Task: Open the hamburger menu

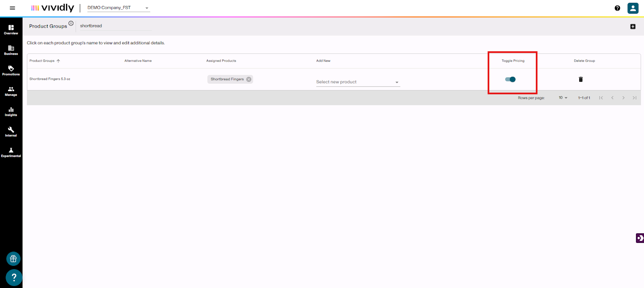Action: [x=12, y=8]
